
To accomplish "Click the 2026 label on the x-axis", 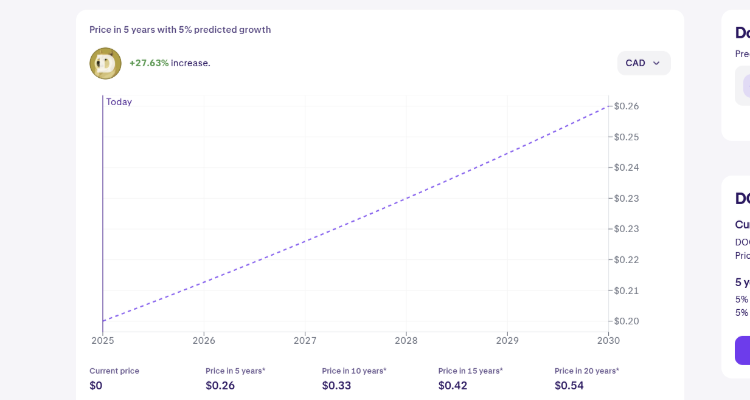I will [x=204, y=340].
